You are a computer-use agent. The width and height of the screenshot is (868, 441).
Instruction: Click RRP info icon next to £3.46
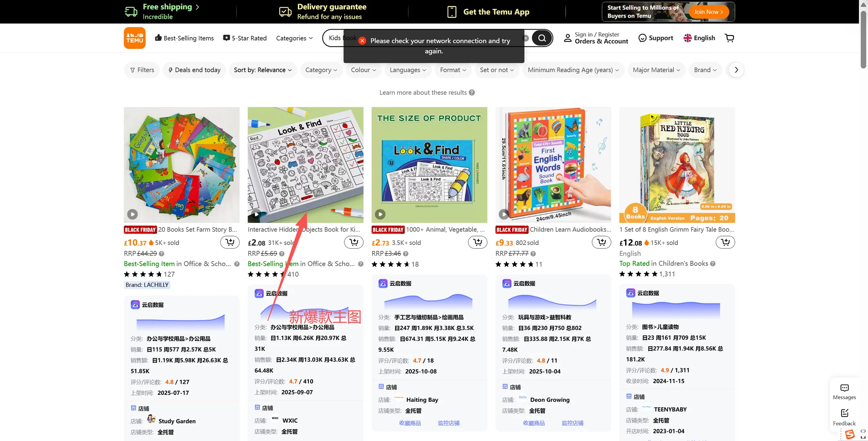pyautogui.click(x=406, y=254)
